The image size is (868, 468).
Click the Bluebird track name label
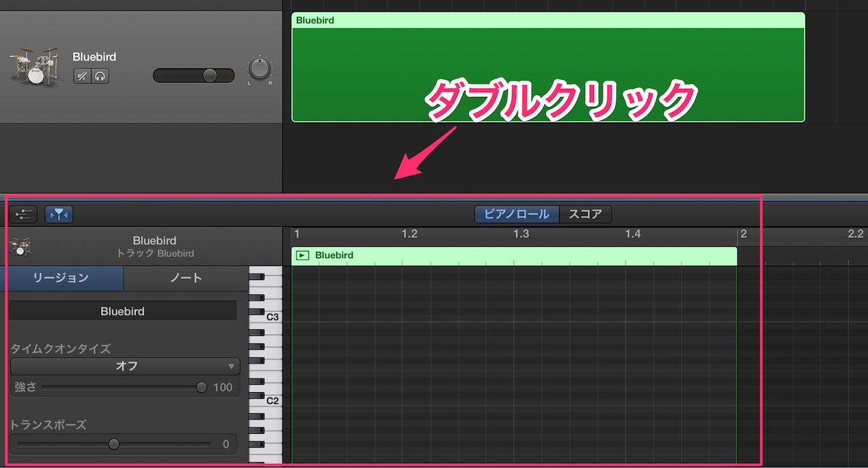(94, 57)
